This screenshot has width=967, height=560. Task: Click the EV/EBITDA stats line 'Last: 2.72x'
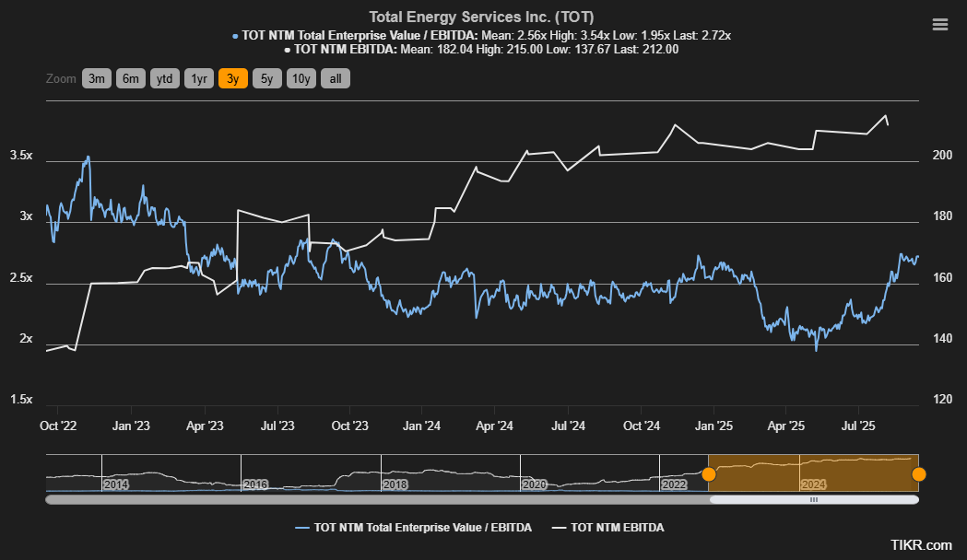click(701, 35)
